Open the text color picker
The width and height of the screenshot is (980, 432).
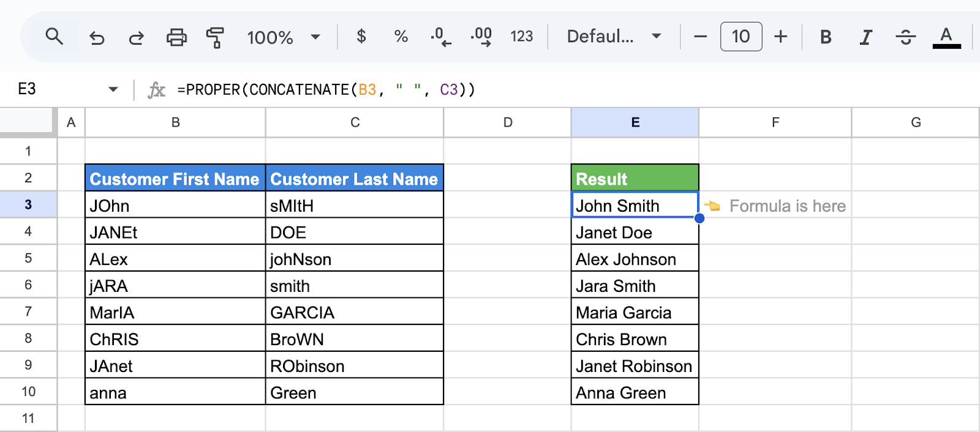(946, 37)
